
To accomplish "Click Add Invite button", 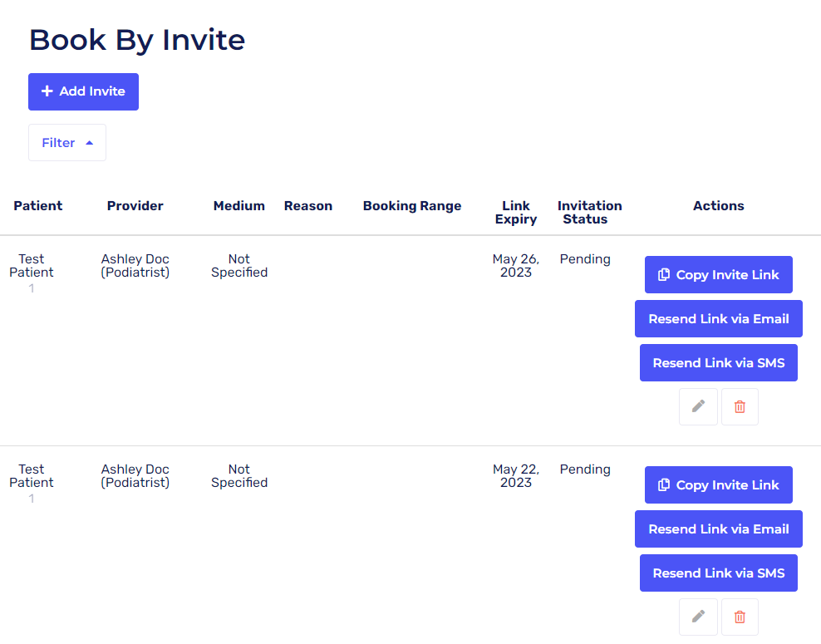I will (83, 91).
